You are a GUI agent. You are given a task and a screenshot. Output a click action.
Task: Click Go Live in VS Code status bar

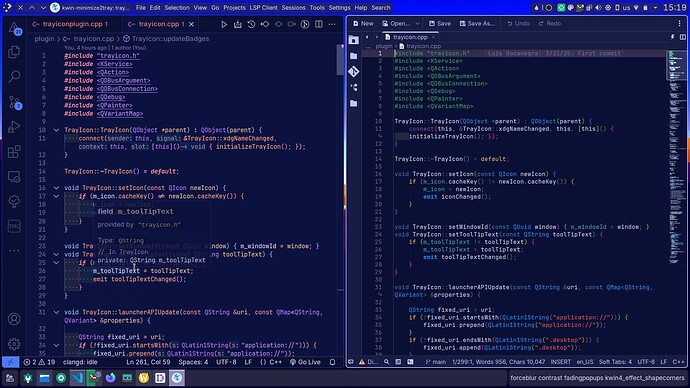[x=305, y=362]
